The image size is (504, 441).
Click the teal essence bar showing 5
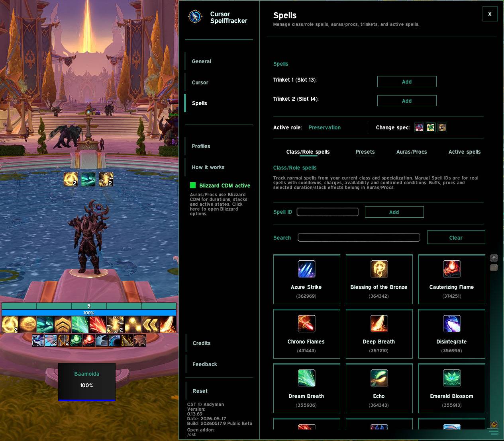click(x=89, y=306)
